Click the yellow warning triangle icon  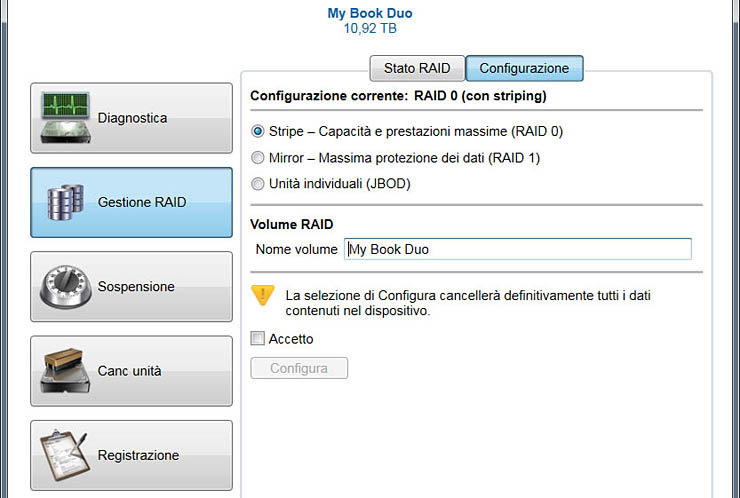click(x=263, y=295)
